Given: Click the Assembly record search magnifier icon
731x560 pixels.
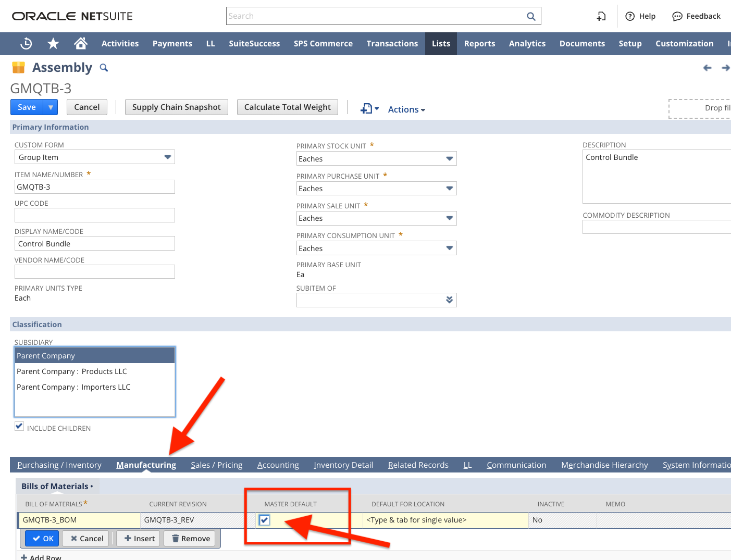Looking at the screenshot, I should (104, 68).
